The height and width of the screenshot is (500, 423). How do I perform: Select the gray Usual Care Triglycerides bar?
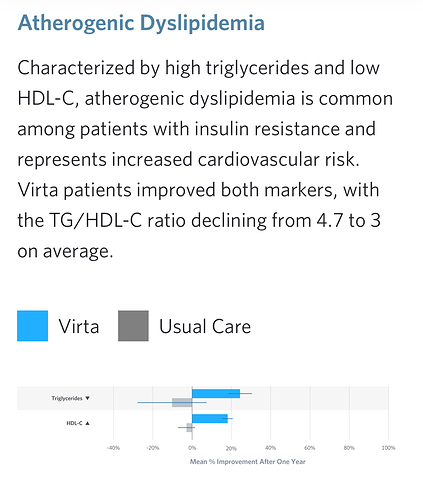tap(182, 402)
